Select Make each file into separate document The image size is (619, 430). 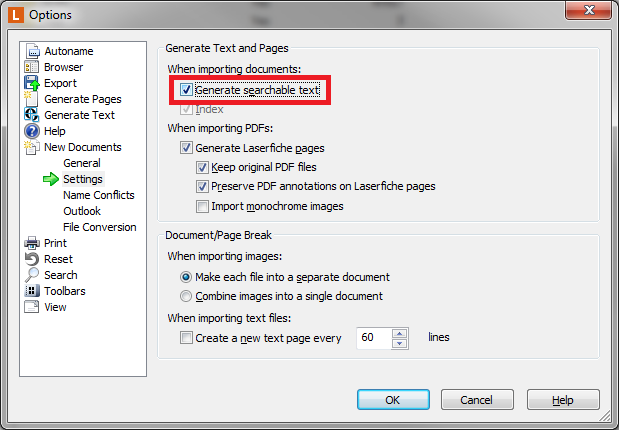[186, 277]
